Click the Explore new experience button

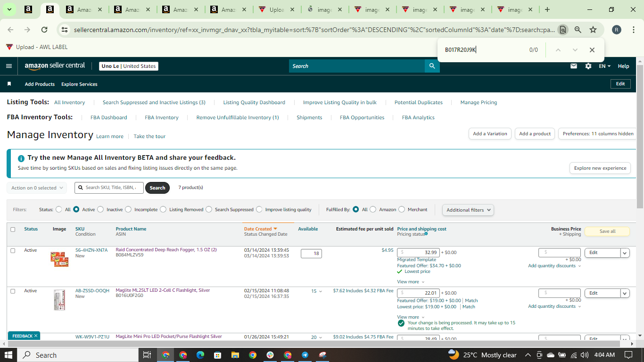pyautogui.click(x=600, y=168)
